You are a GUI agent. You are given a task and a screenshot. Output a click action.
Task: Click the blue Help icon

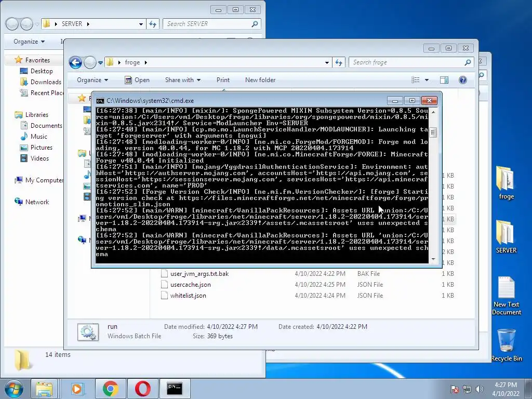tap(463, 80)
